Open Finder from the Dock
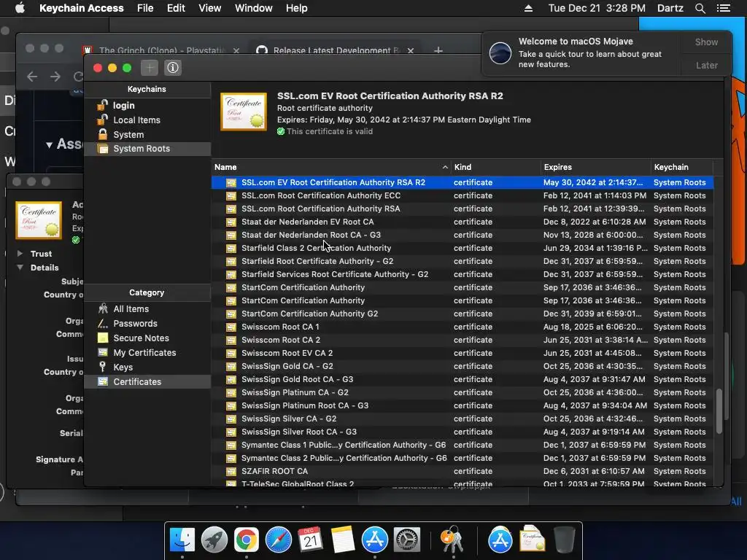The width and height of the screenshot is (747, 560). click(182, 540)
